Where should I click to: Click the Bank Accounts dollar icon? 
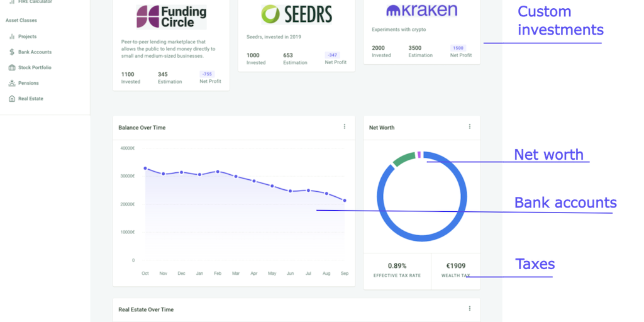(12, 52)
